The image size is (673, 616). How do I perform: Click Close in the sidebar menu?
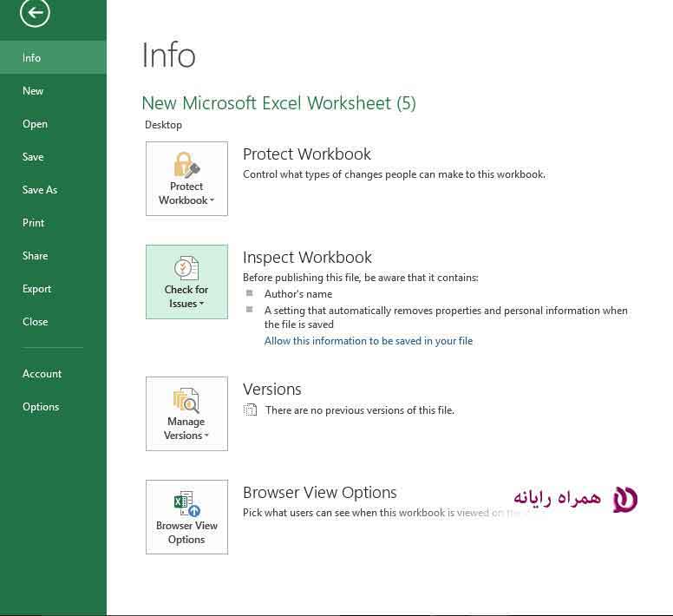[53, 322]
